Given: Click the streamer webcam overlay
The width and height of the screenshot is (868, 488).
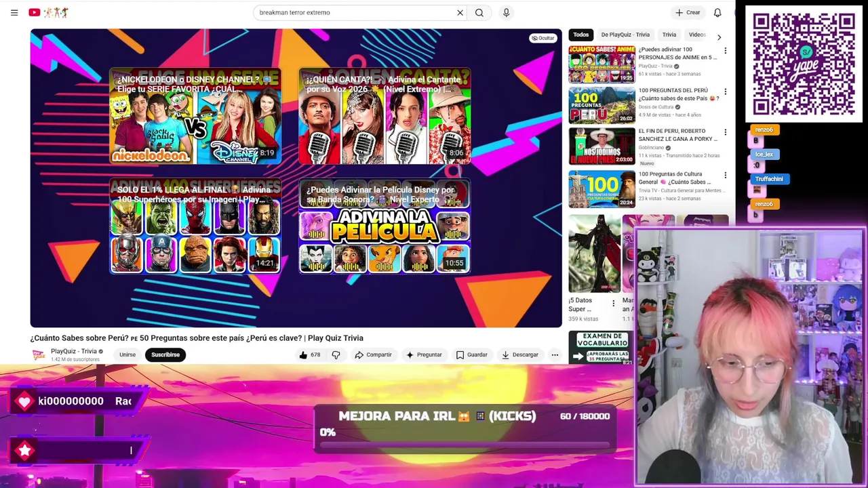Looking at the screenshot, I should 750,357.
